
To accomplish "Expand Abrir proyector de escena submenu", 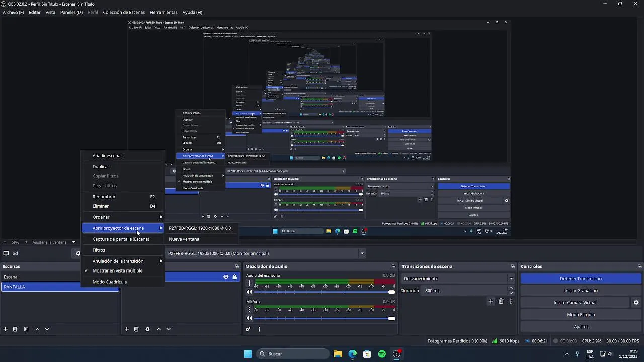I will pos(123,228).
